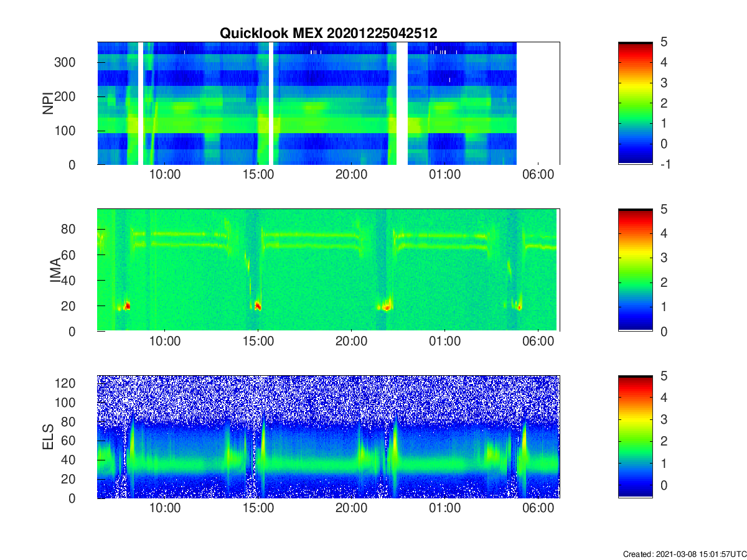Click the 2 label on the ELS colorbar

click(664, 441)
